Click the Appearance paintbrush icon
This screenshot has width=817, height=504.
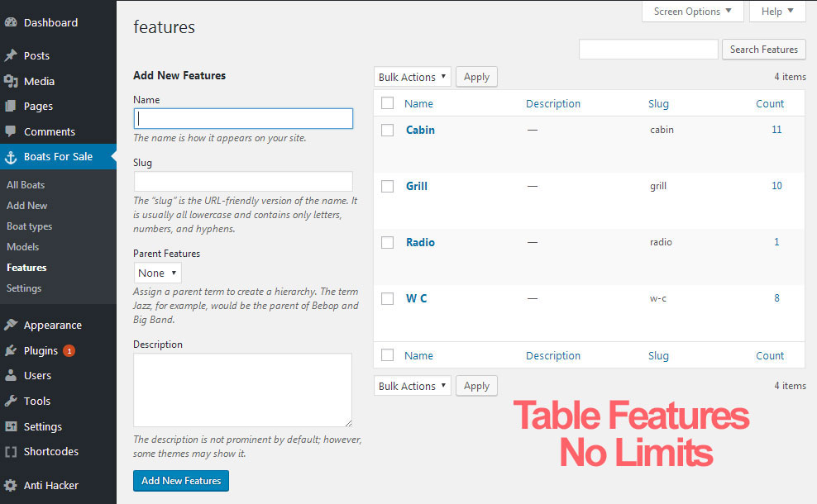pos(11,325)
